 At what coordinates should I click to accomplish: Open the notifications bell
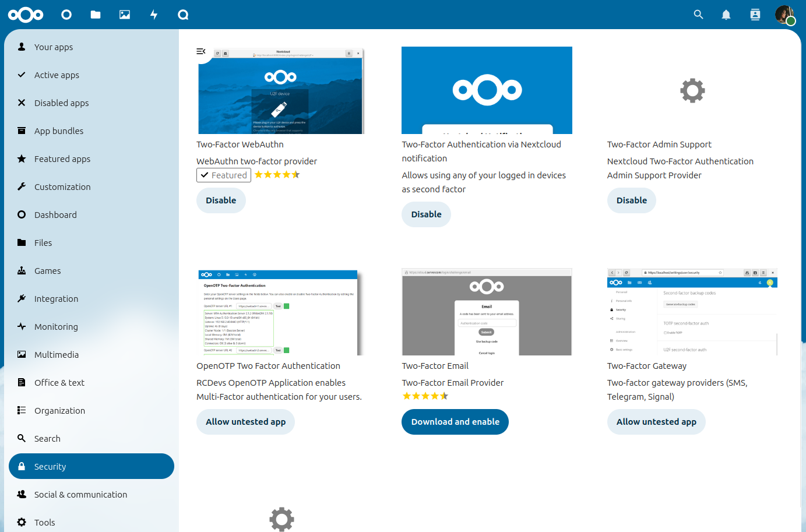pos(726,15)
